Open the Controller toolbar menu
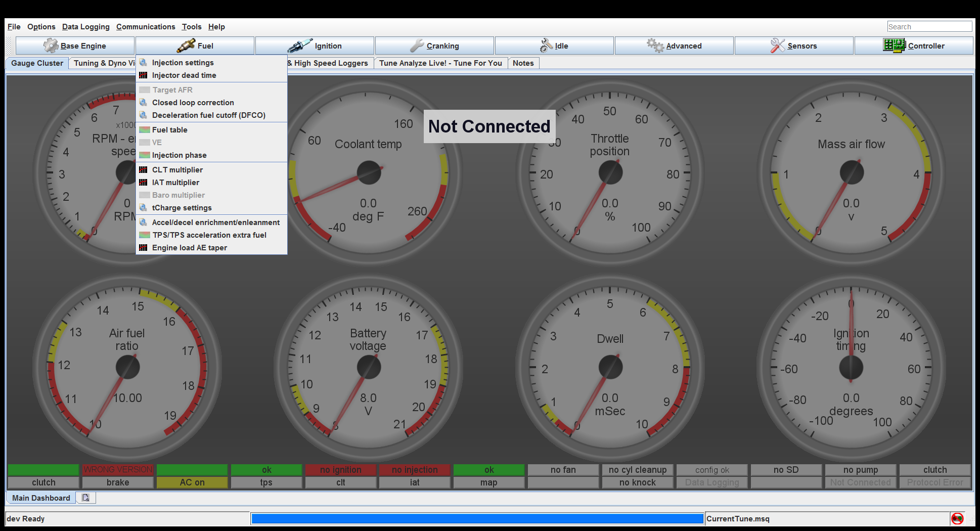980x531 pixels. point(914,46)
